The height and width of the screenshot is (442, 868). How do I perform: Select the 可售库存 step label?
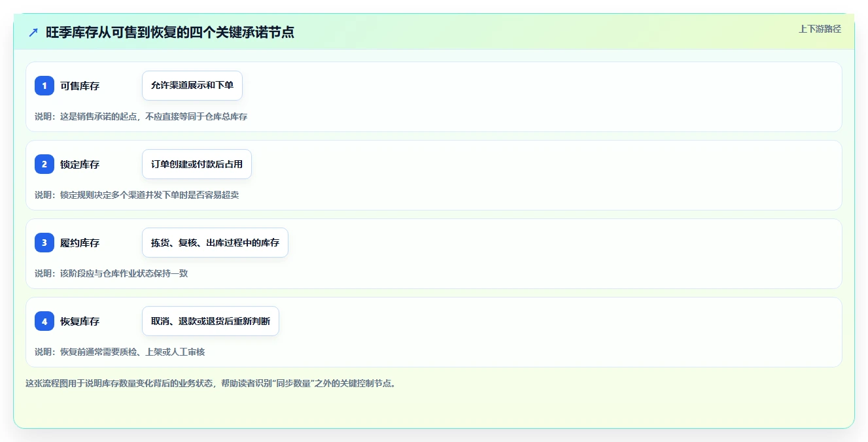[80, 86]
